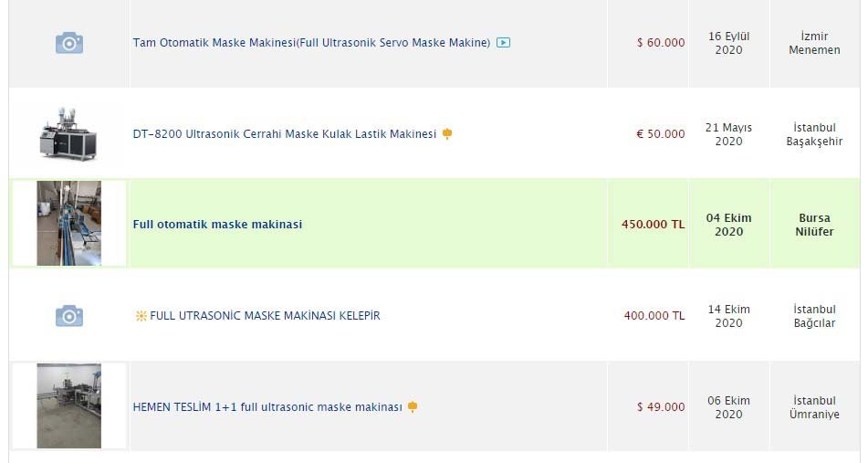868x463 pixels.
Task: Click the $ 60.000 price
Action: coord(661,43)
